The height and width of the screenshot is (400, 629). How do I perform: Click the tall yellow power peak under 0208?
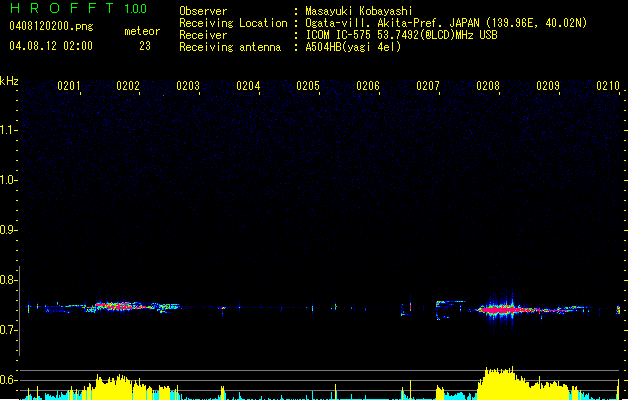(x=499, y=383)
